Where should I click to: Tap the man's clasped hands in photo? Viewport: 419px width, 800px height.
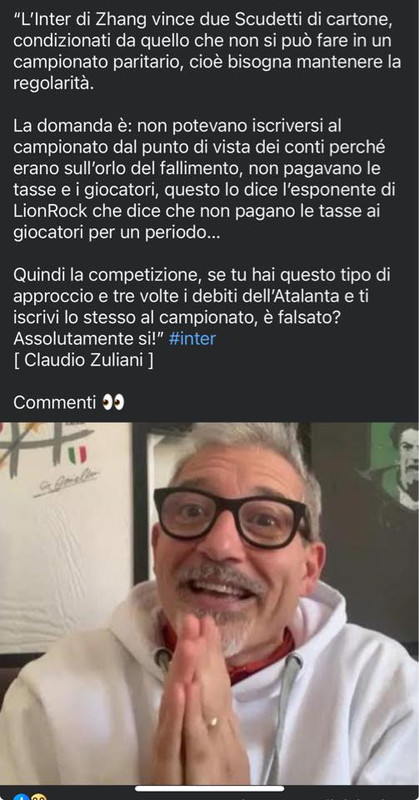(198, 702)
